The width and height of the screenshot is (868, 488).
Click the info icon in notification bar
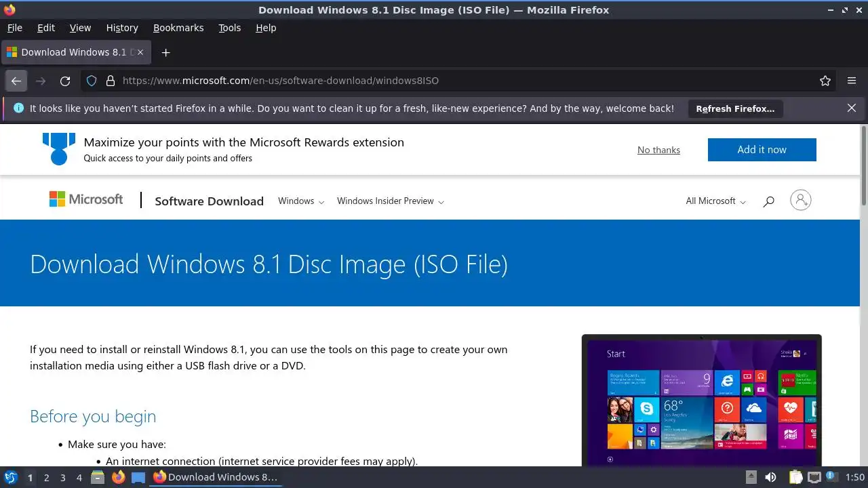[x=18, y=108]
